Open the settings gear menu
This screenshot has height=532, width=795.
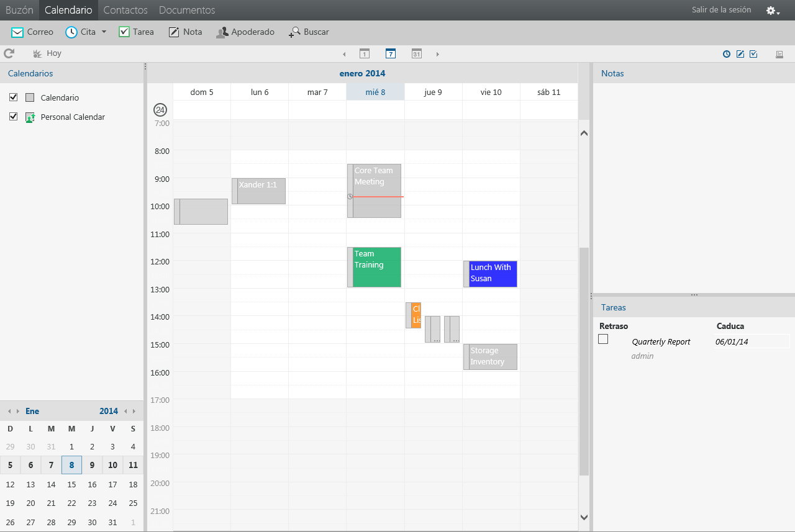point(770,10)
